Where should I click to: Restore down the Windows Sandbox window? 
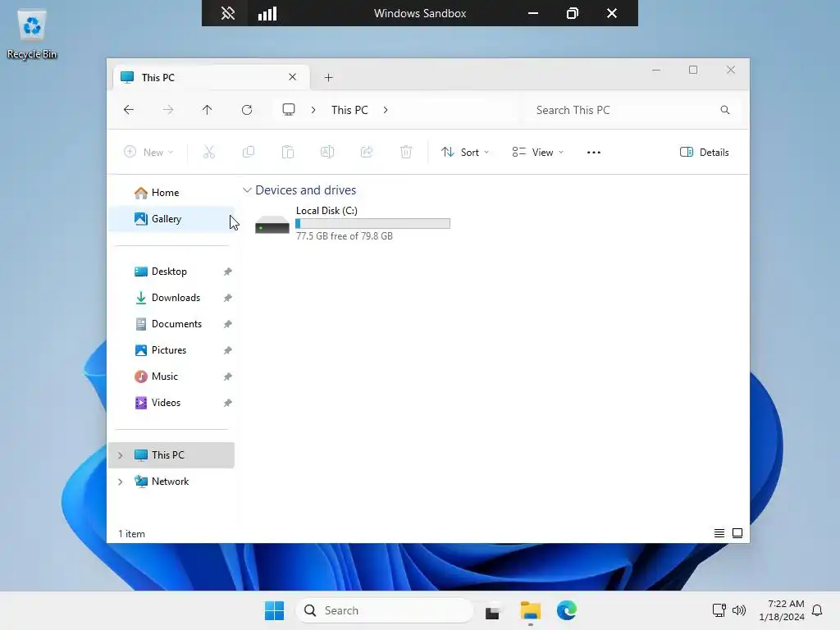point(572,13)
